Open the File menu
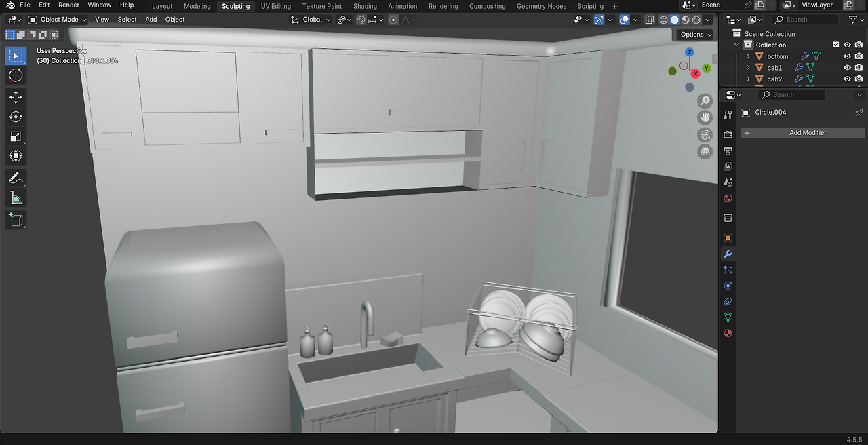The width and height of the screenshot is (868, 445). pyautogui.click(x=25, y=5)
